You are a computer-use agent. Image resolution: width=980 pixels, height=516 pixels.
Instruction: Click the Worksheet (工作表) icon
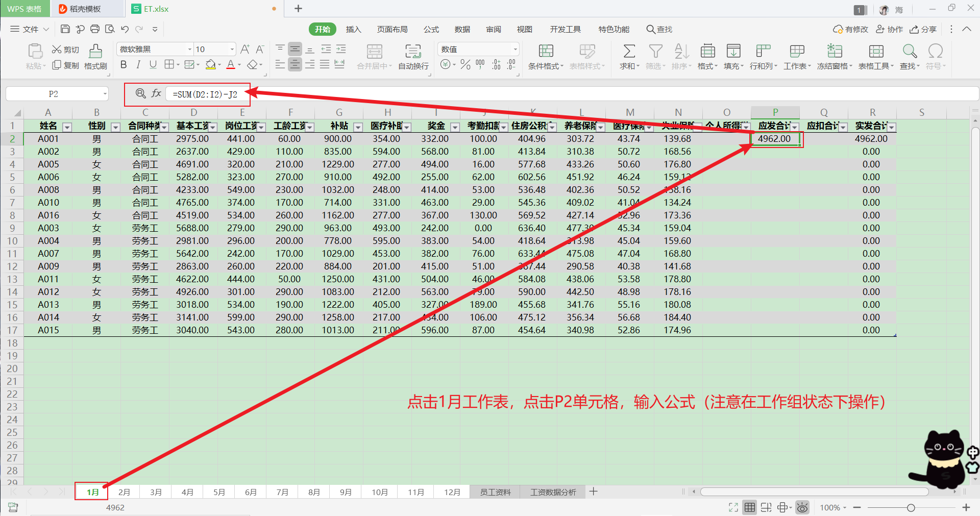tap(797, 51)
